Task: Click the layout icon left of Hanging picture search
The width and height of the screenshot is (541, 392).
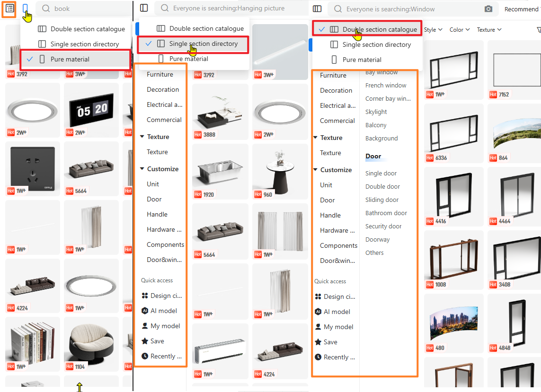Action: 144,8
